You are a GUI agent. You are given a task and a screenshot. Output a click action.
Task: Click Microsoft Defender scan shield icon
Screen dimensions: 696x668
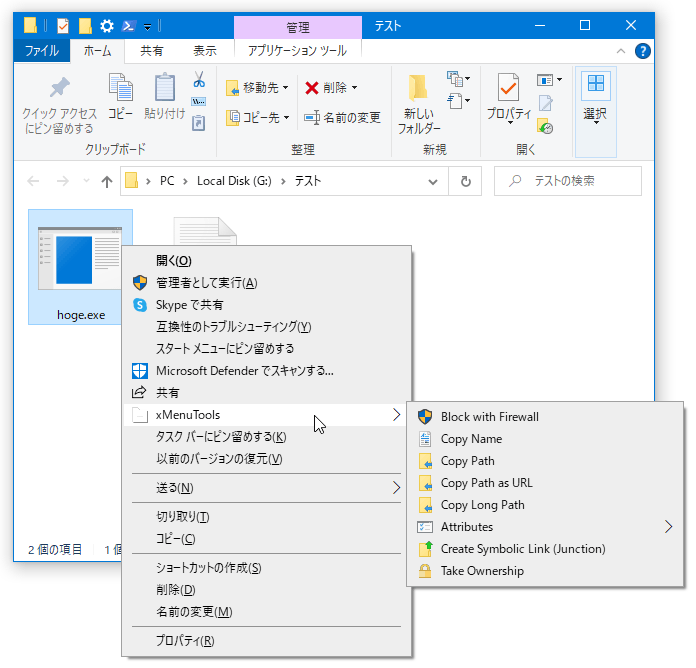(140, 371)
